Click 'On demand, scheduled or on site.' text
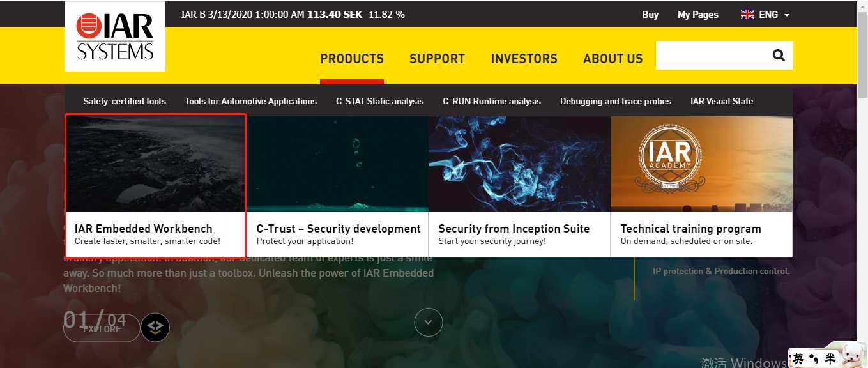 click(x=687, y=241)
